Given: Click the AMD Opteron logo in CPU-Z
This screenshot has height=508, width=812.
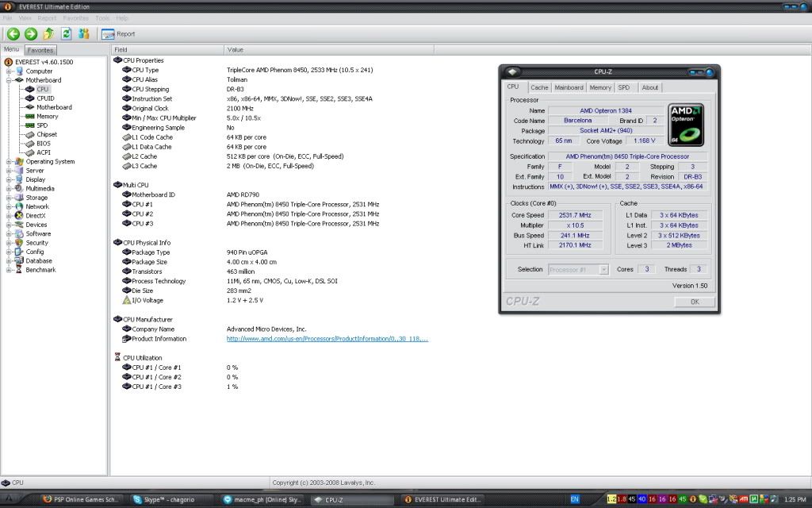Looking at the screenshot, I should click(x=687, y=125).
